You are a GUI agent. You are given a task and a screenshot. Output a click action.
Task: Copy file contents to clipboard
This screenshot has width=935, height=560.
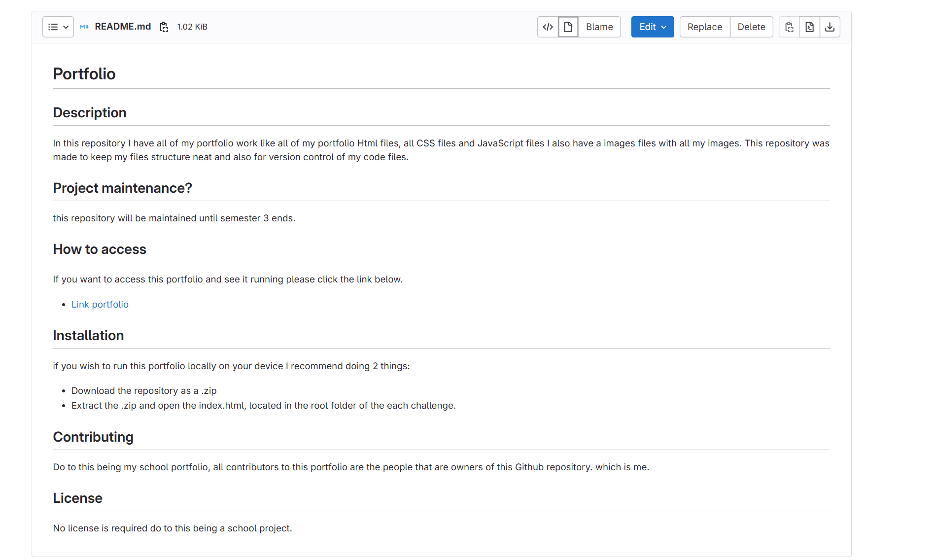click(789, 27)
